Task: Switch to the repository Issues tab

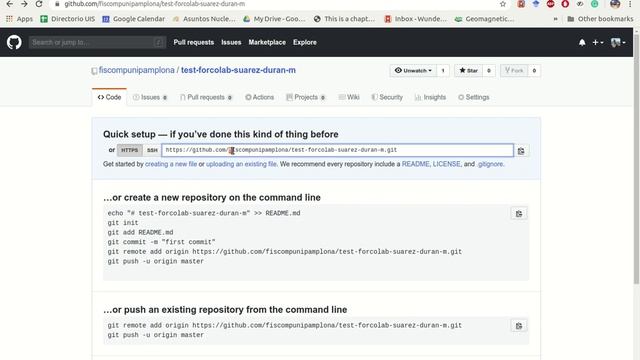Action: click(150, 97)
